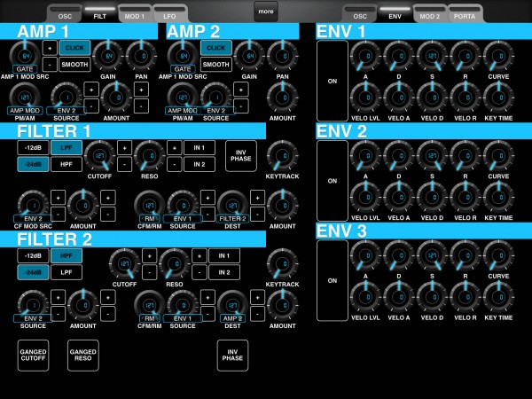Image resolution: width=532 pixels, height=399 pixels.
Task: Click AMP 1 GAIN knob
Action: tap(108, 56)
